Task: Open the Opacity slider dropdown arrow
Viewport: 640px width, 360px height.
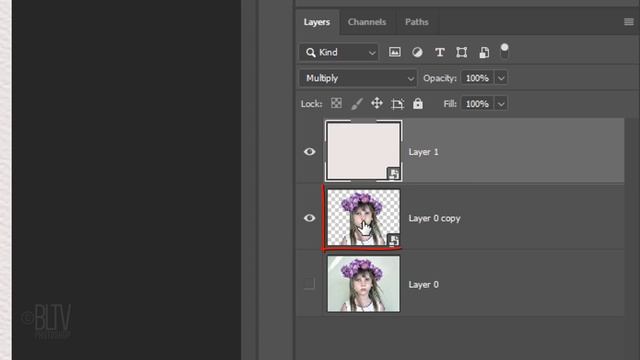Action: [501, 78]
